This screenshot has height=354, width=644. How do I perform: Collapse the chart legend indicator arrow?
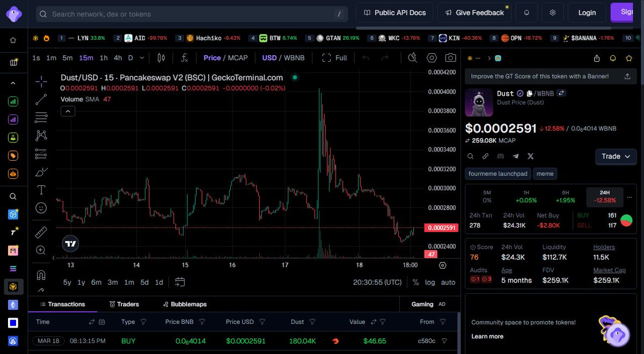68,112
